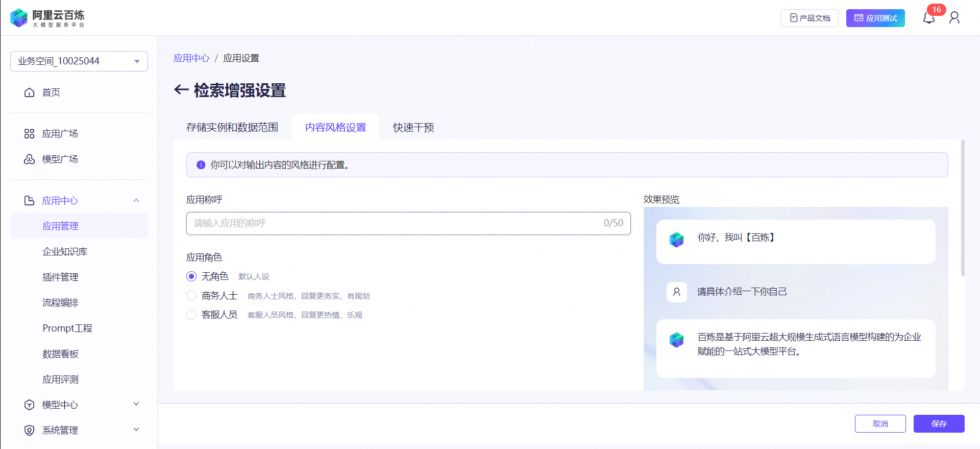Viewport: 980px width, 449px height.
Task: Click the user avatar in preview chat
Action: [x=677, y=292]
